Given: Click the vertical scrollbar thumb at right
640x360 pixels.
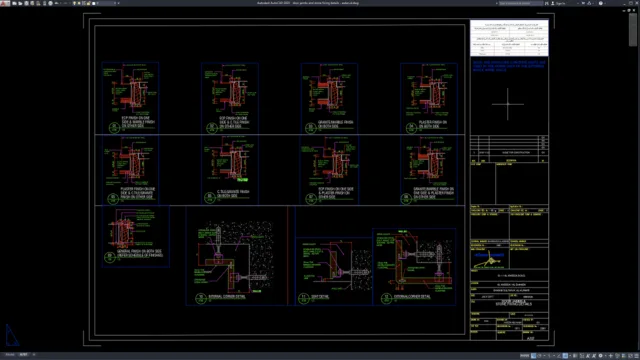Looking at the screenshot, I should [633, 30].
